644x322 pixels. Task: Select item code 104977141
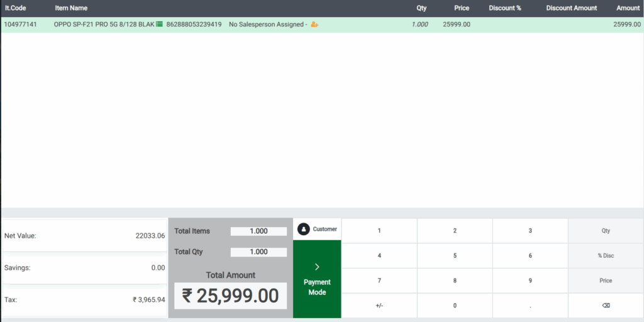[x=20, y=25]
